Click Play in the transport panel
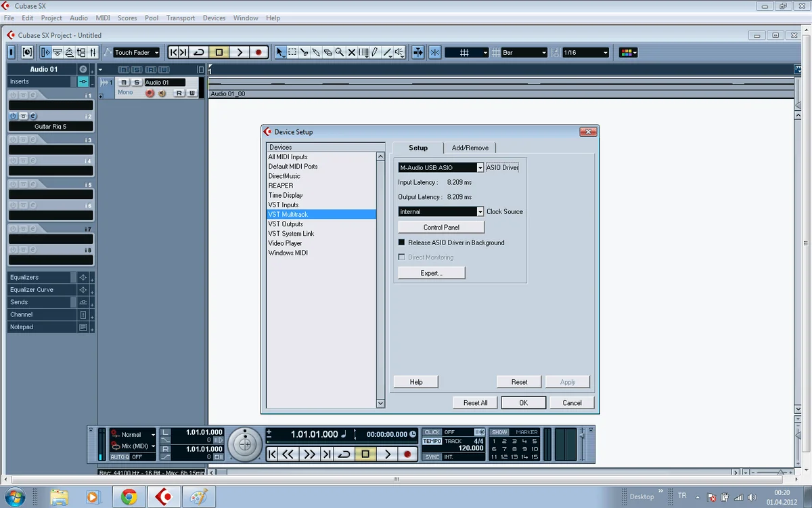The height and width of the screenshot is (508, 812). (x=387, y=454)
